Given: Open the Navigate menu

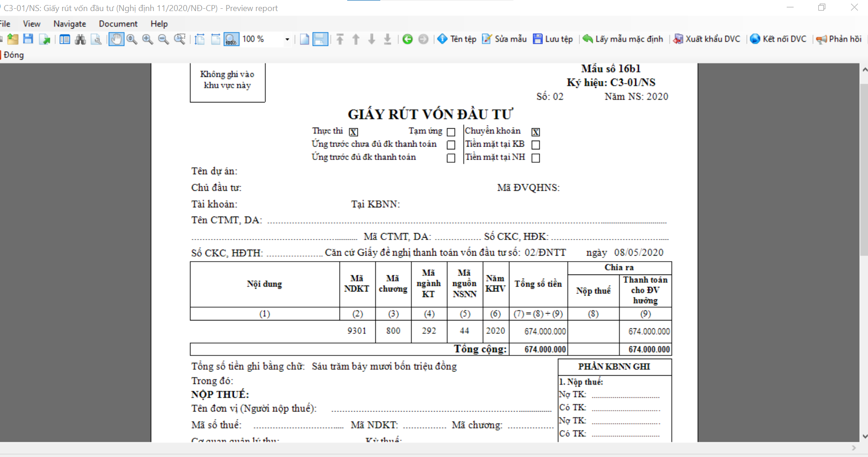Looking at the screenshot, I should click(69, 24).
